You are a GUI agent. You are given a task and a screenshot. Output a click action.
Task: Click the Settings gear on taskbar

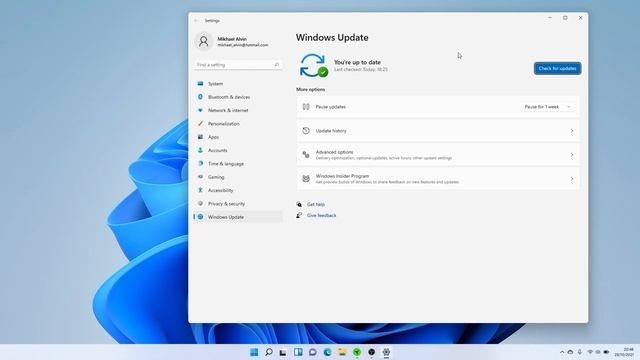[386, 352]
